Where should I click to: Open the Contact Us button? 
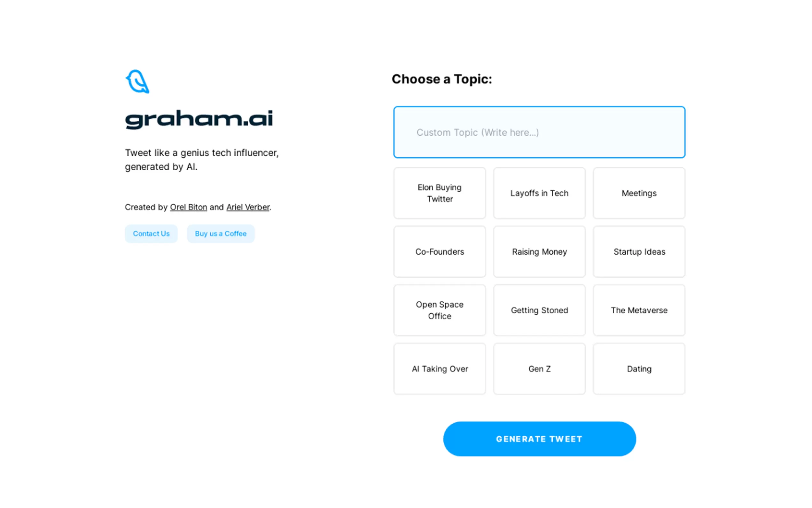(x=151, y=234)
